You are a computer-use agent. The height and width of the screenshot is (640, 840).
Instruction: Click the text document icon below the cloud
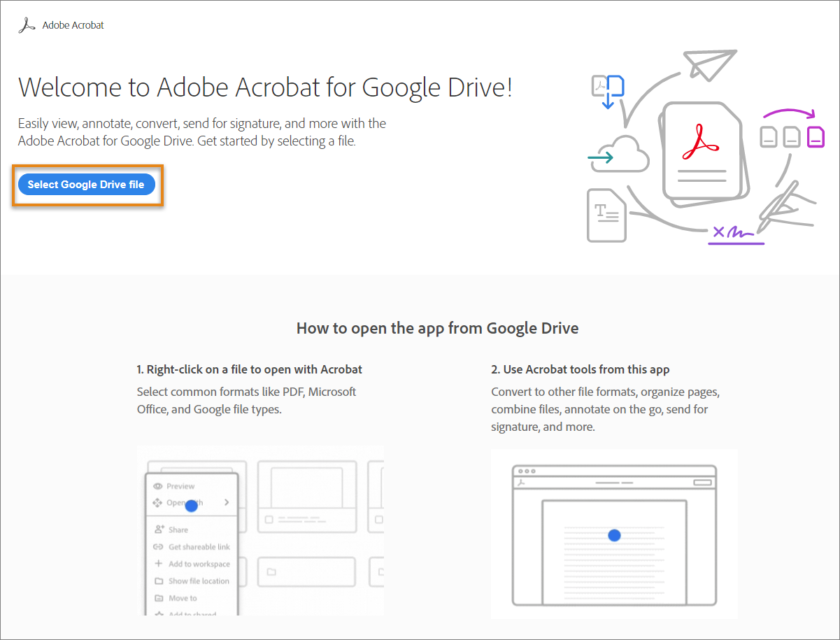(x=606, y=215)
